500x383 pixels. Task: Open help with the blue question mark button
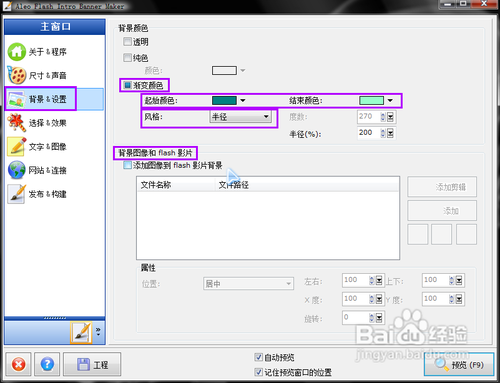pos(47,364)
